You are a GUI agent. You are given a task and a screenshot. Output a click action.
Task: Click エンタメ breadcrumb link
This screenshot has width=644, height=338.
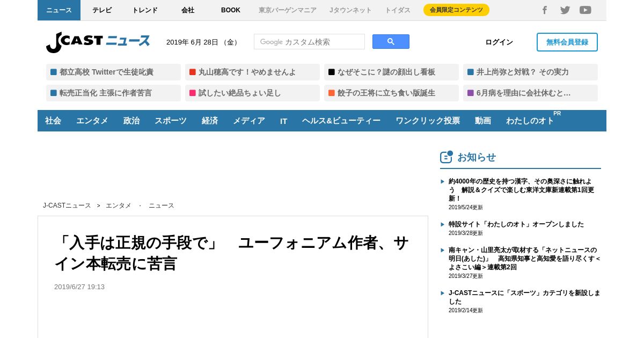(119, 205)
